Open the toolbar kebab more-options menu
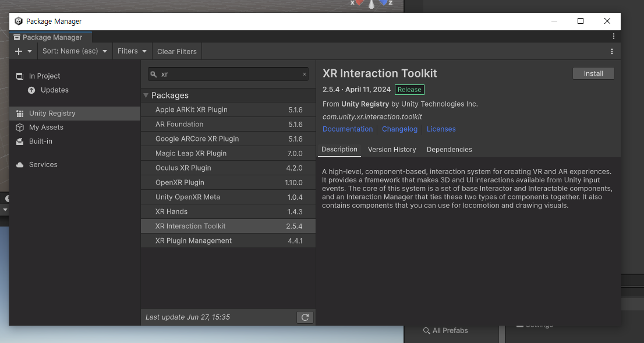Image resolution: width=644 pixels, height=343 pixels. 612,51
